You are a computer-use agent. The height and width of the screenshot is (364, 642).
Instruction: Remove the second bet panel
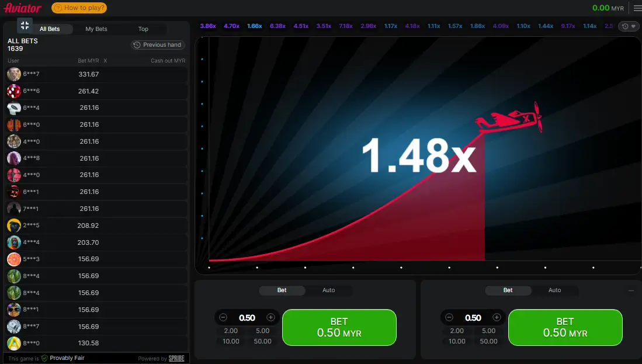631,290
